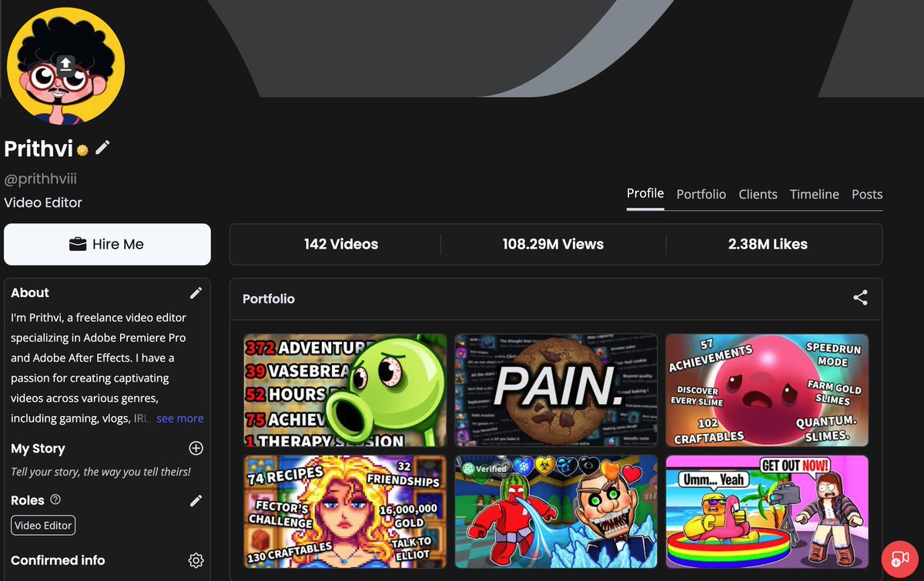Click the Portfolio section heading
Screen dimensions: 924x581
point(269,299)
